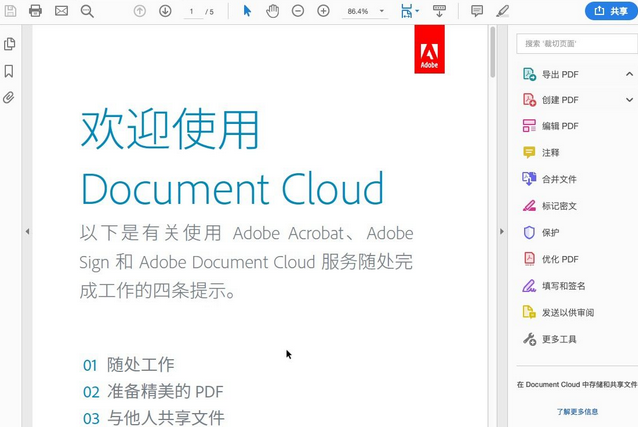This screenshot has height=427, width=638.
Task: Open page thumbnails panel
Action: click(9, 44)
